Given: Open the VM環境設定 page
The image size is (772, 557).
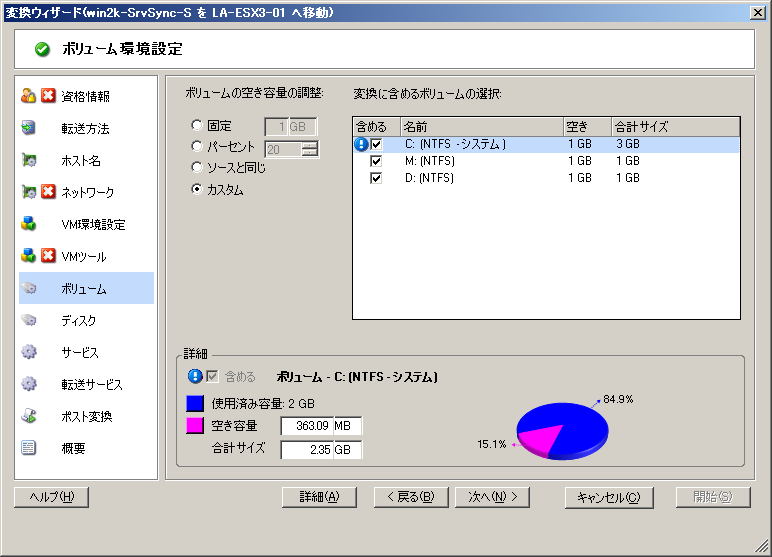Looking at the screenshot, I should pyautogui.click(x=93, y=224).
